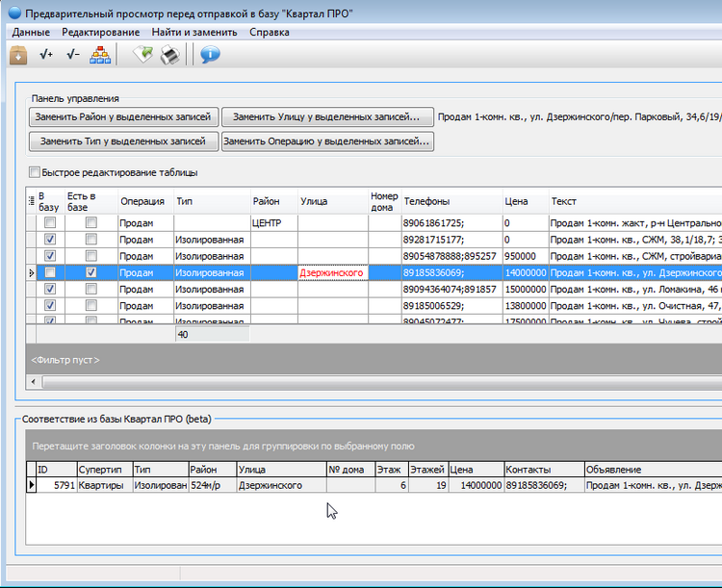Click "Заменить Операцию у выделенных записей..." button

pos(327,141)
